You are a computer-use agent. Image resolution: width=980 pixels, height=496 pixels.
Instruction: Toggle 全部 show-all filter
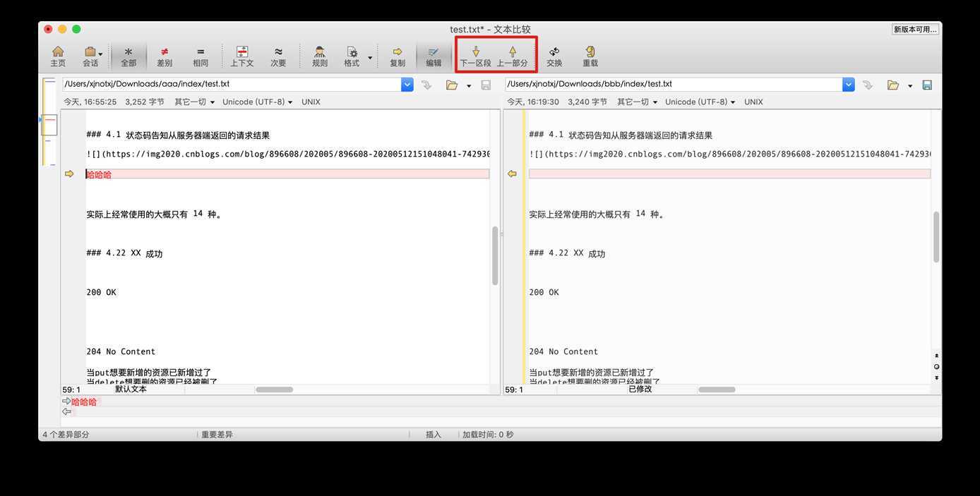129,56
